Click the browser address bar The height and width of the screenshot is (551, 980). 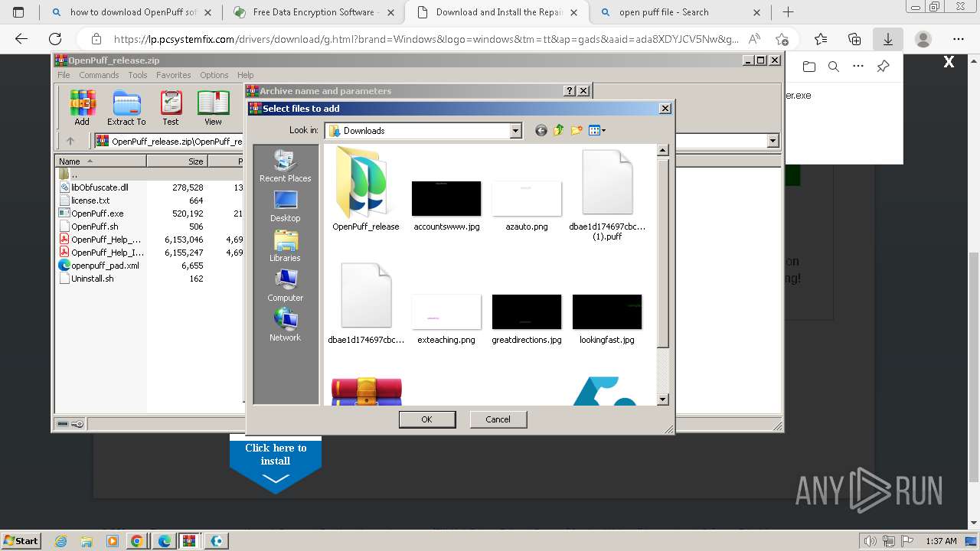coord(426,39)
